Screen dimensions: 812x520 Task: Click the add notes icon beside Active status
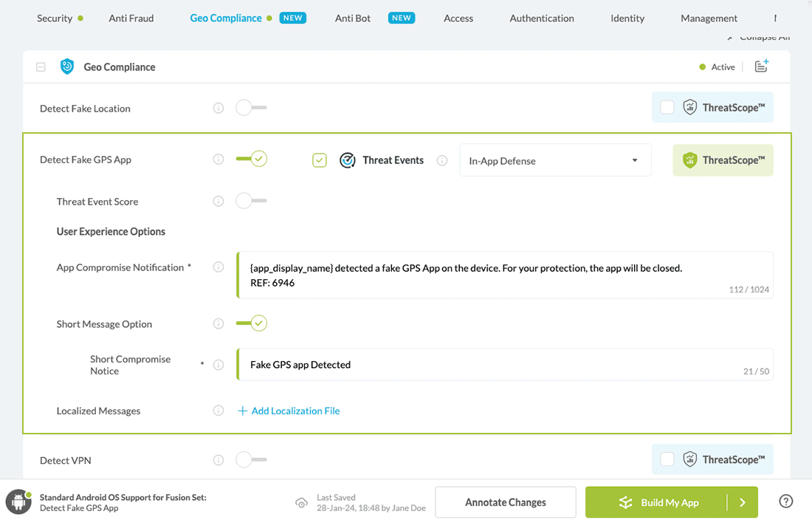(761, 66)
